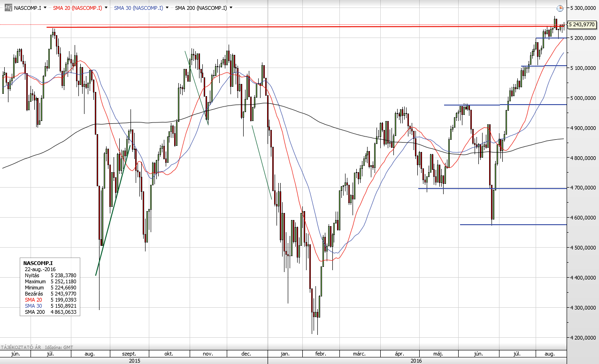Open the SMA 200 (NASCOMP.I) dropdown arrow
This screenshot has width=599, height=364.
(x=231, y=8)
